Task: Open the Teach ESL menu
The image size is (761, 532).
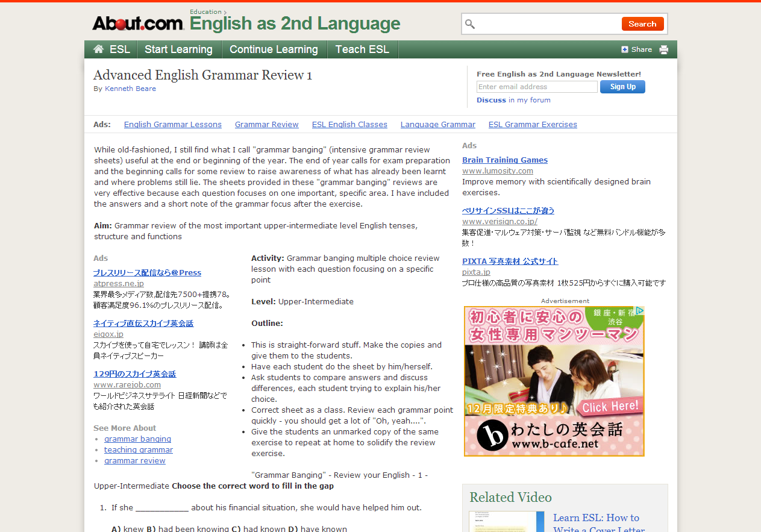Action: pos(362,49)
